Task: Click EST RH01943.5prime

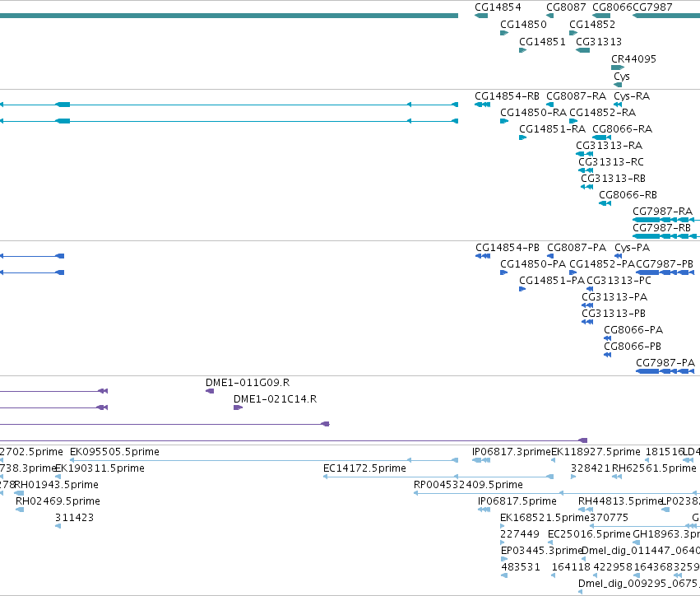Action: click(x=56, y=485)
